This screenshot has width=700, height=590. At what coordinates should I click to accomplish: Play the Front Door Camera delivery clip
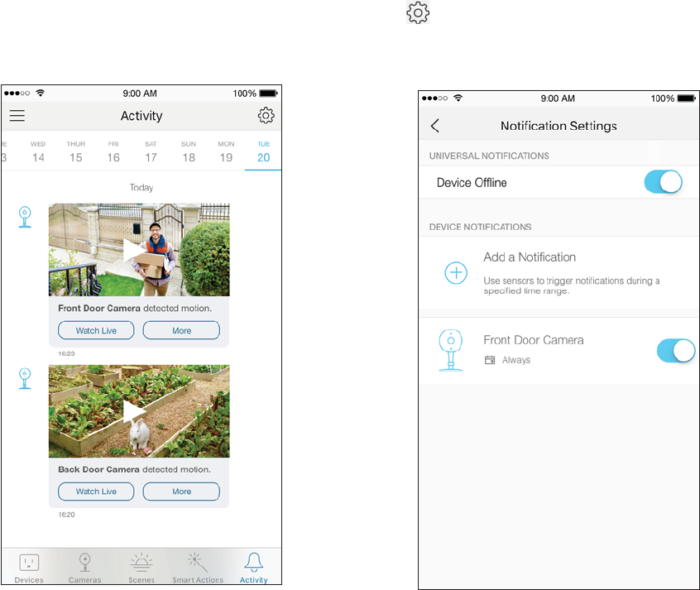point(134,250)
